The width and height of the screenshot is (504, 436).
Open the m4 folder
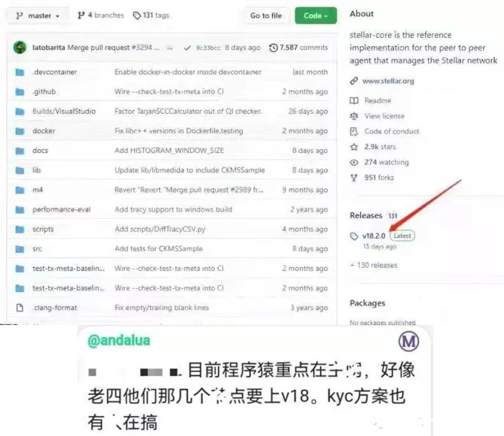(x=38, y=190)
